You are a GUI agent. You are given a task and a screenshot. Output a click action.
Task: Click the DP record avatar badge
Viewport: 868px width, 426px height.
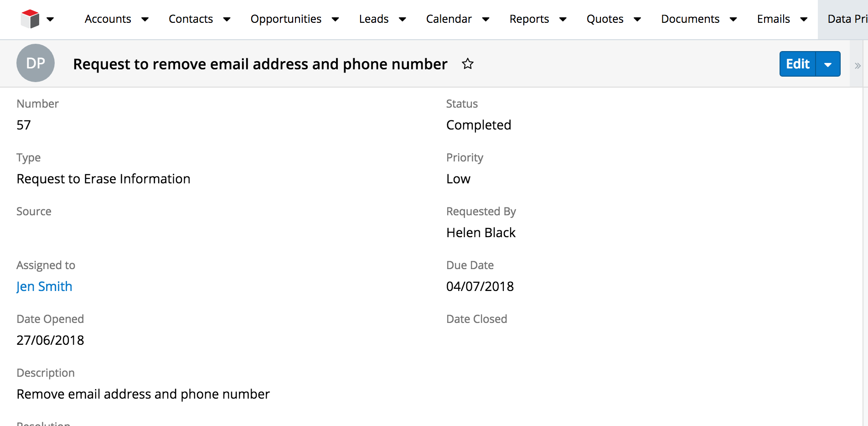(x=36, y=63)
